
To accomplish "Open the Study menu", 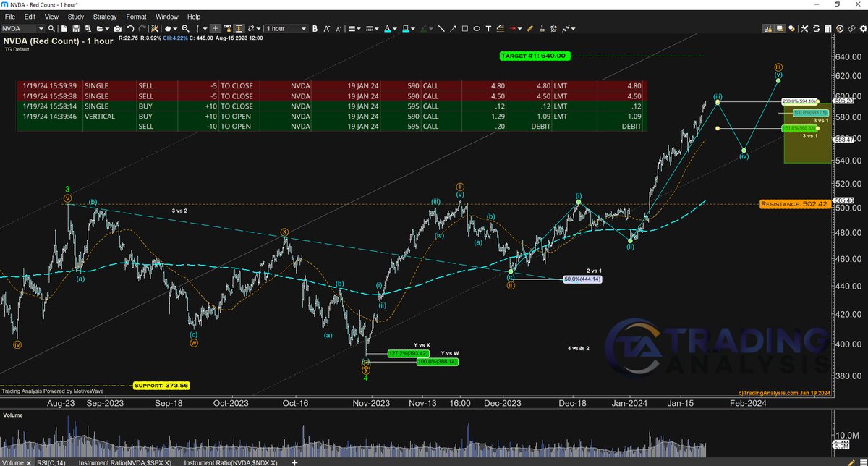I will pyautogui.click(x=75, y=16).
